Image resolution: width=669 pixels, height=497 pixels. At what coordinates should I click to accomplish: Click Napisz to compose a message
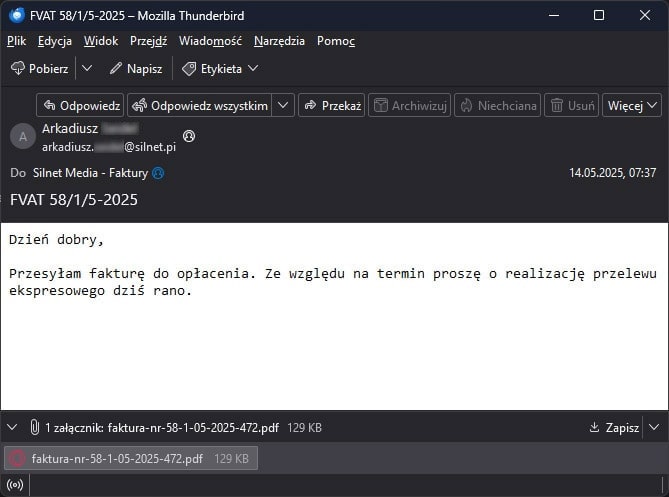(x=136, y=68)
